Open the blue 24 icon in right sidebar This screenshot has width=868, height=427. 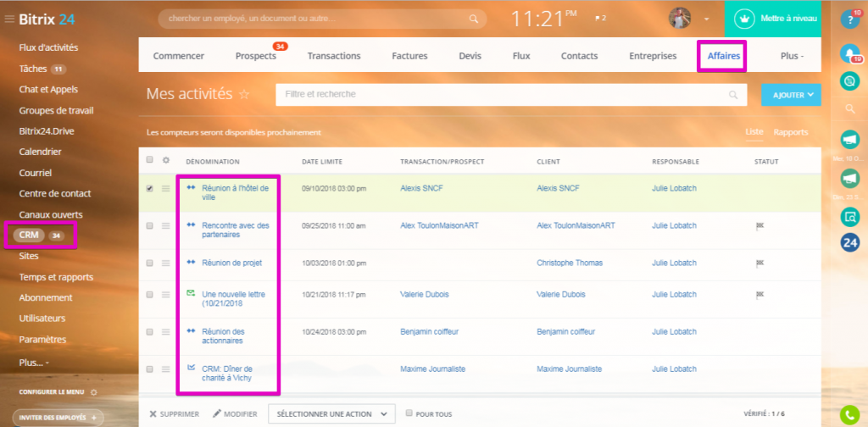click(x=849, y=243)
